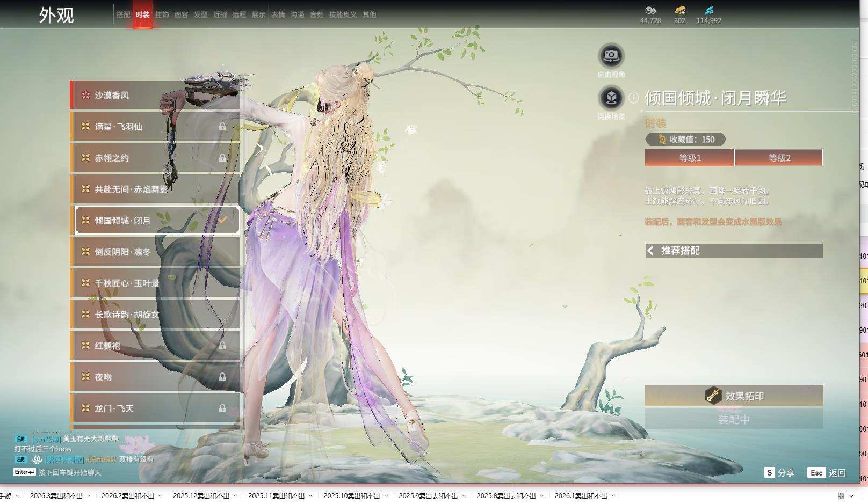Click the lock icon on 赤翎之约
The width and height of the screenshot is (868, 504).
coord(222,158)
